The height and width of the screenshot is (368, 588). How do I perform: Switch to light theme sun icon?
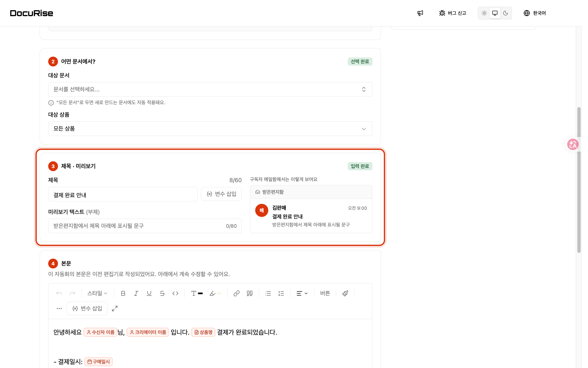point(484,13)
